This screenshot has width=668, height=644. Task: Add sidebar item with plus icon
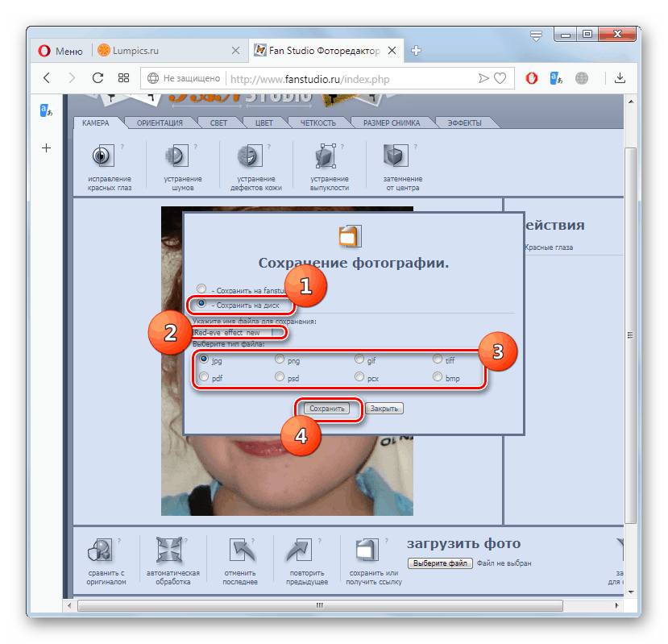46,147
